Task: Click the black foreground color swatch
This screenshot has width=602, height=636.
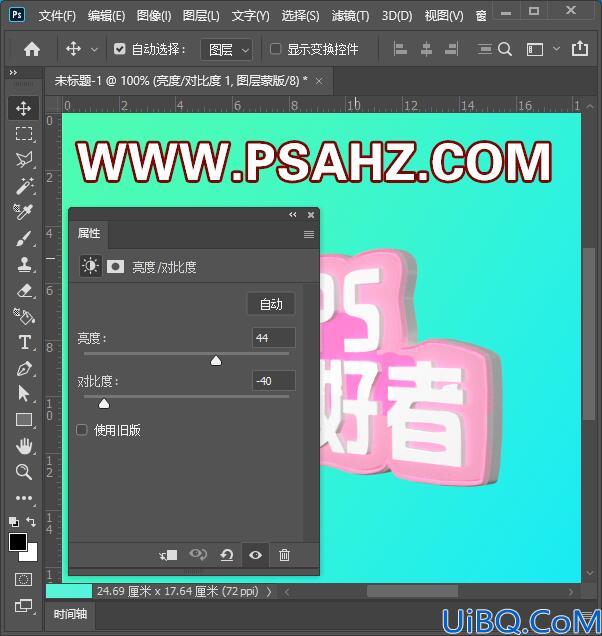Action: pyautogui.click(x=18, y=542)
